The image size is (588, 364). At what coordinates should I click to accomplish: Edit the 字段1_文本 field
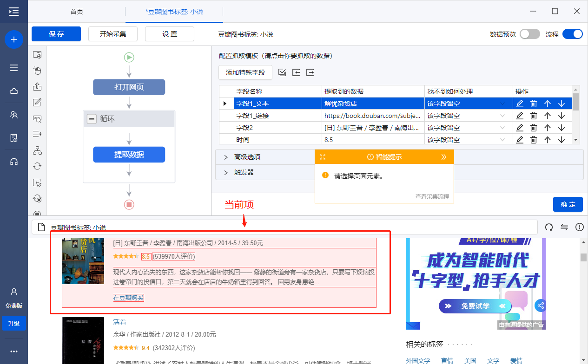(520, 104)
